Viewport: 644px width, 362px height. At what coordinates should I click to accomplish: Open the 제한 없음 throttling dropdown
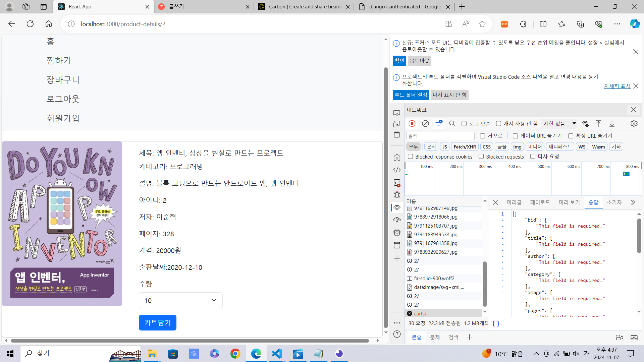tap(559, 123)
